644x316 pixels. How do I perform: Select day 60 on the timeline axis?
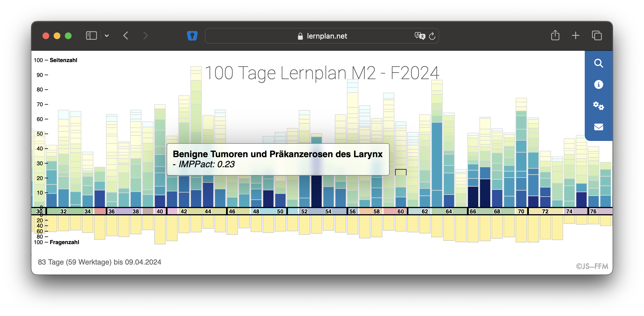click(401, 211)
